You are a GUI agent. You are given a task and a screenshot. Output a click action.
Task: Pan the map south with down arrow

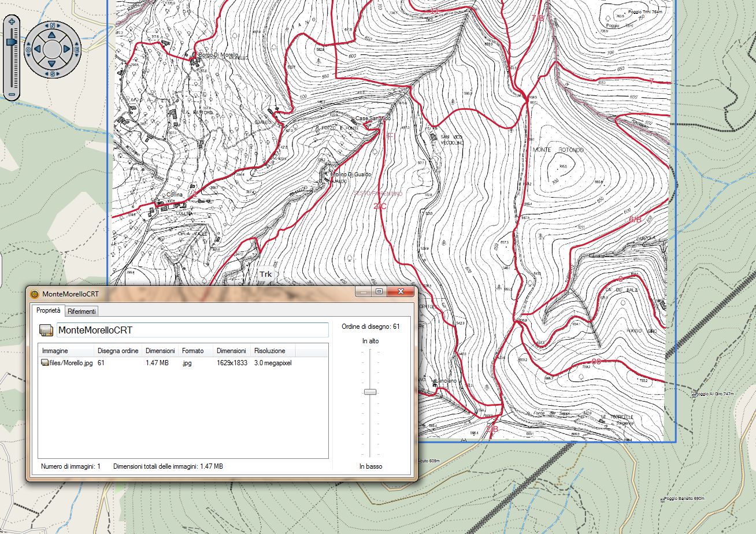point(52,64)
